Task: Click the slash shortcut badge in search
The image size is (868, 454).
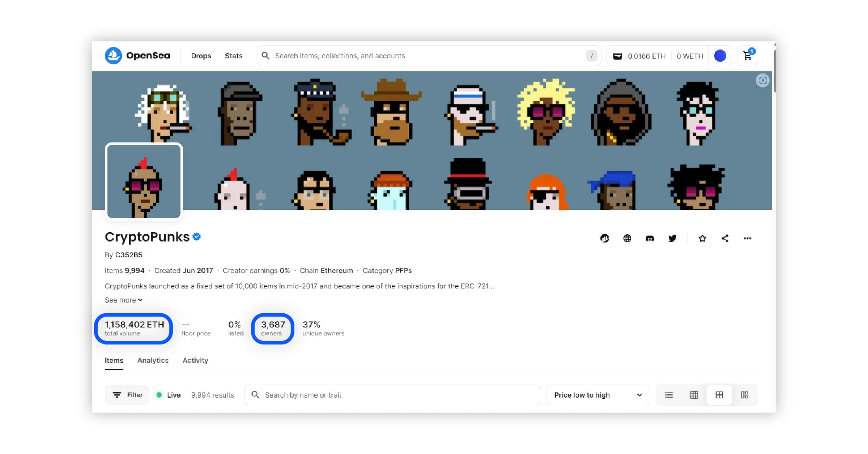Action: point(592,56)
